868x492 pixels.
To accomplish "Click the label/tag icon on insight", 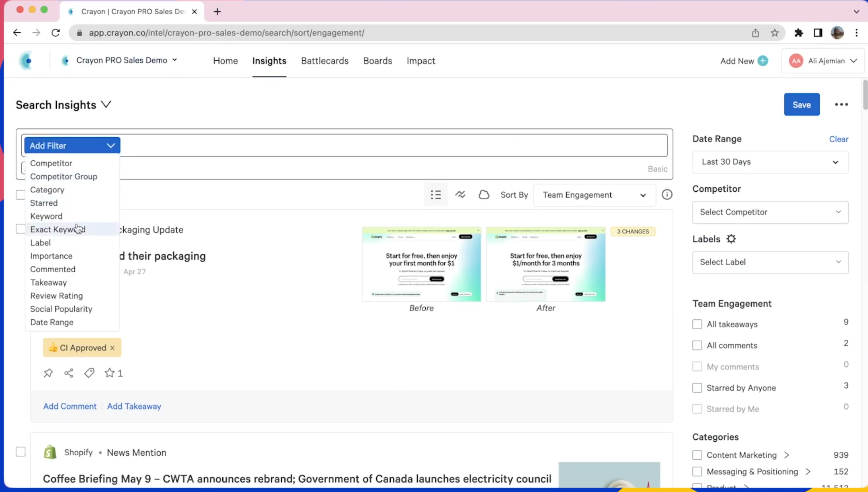I will pos(89,372).
